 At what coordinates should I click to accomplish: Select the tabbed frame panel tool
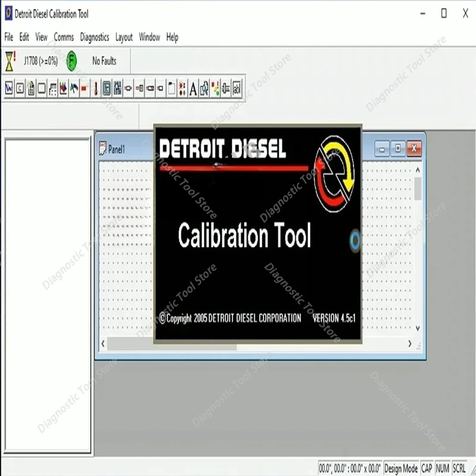click(x=171, y=89)
